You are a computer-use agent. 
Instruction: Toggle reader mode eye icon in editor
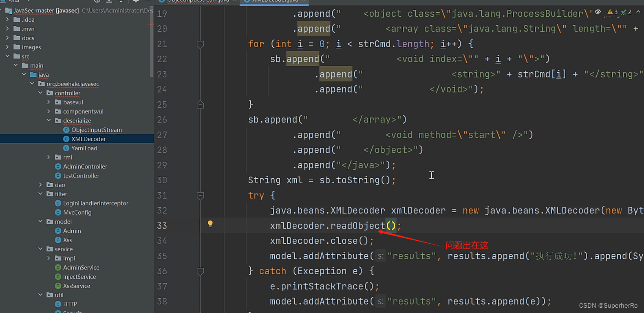(x=598, y=12)
